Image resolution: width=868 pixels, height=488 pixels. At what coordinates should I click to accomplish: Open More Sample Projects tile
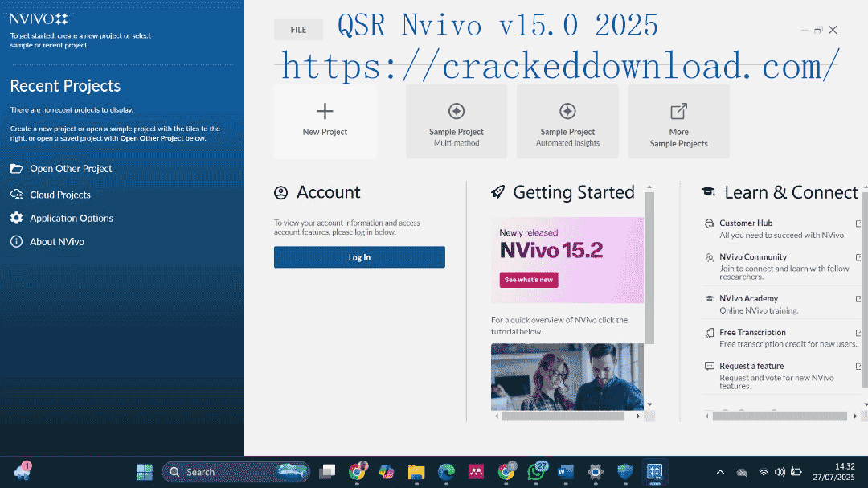[678, 121]
